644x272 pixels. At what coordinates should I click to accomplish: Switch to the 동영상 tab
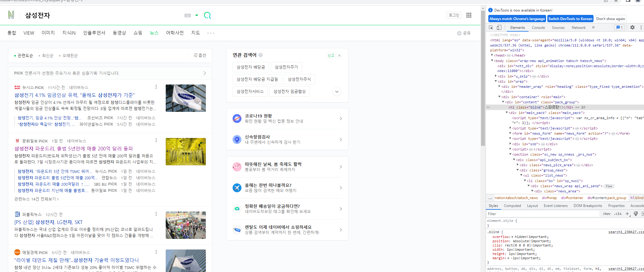coord(119,33)
